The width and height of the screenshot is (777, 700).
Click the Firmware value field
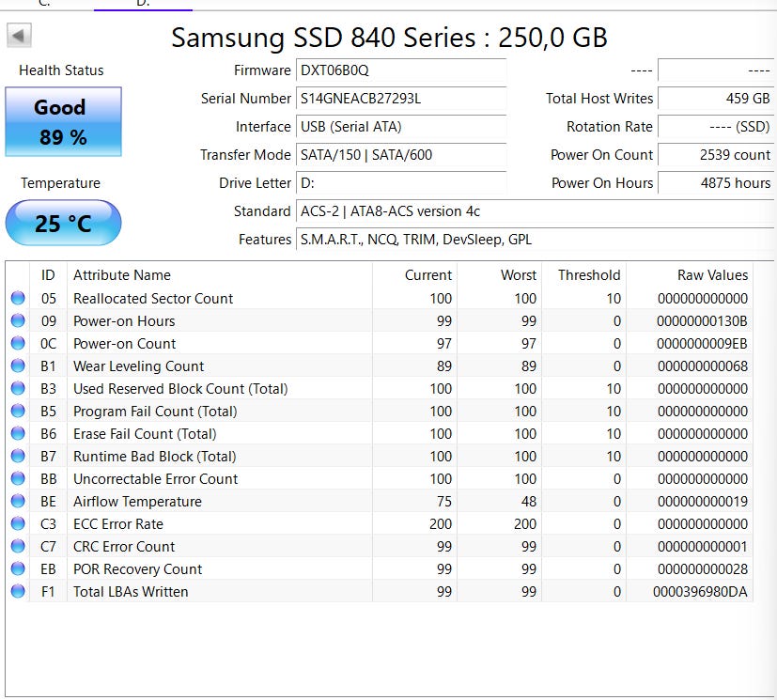[401, 70]
